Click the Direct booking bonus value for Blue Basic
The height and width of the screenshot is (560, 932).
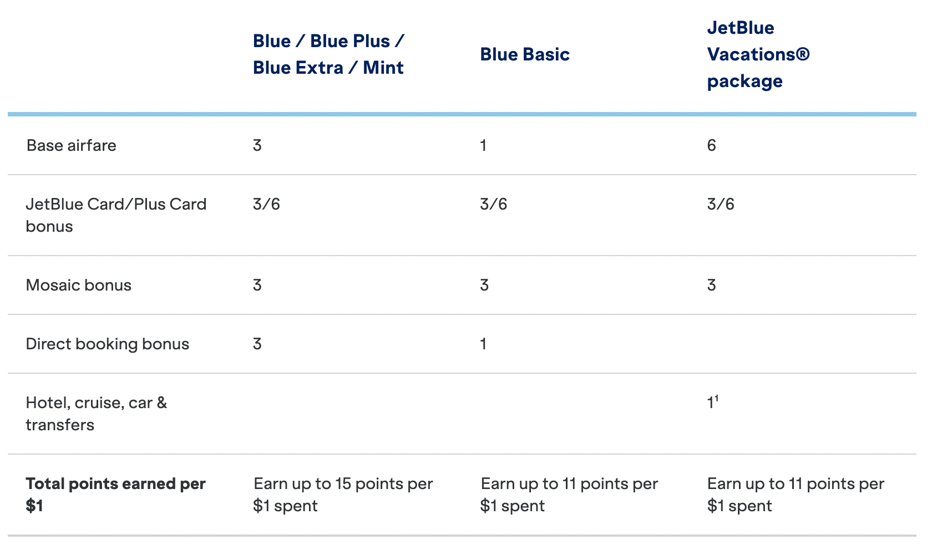point(483,344)
